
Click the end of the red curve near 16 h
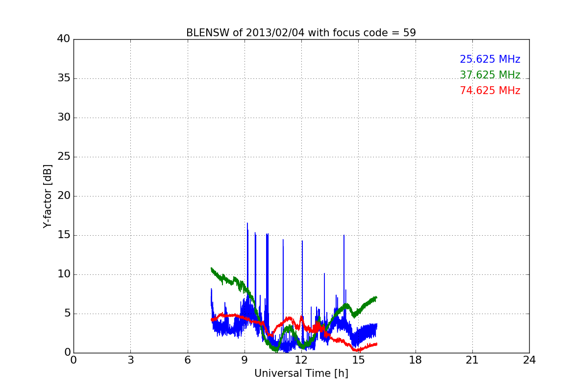(x=376, y=344)
